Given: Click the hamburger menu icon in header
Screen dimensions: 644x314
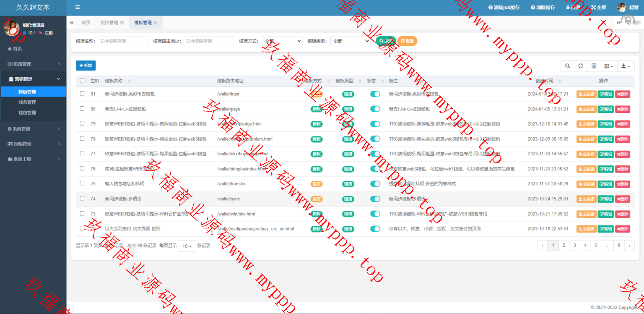Looking at the screenshot, I should click(x=78, y=7).
